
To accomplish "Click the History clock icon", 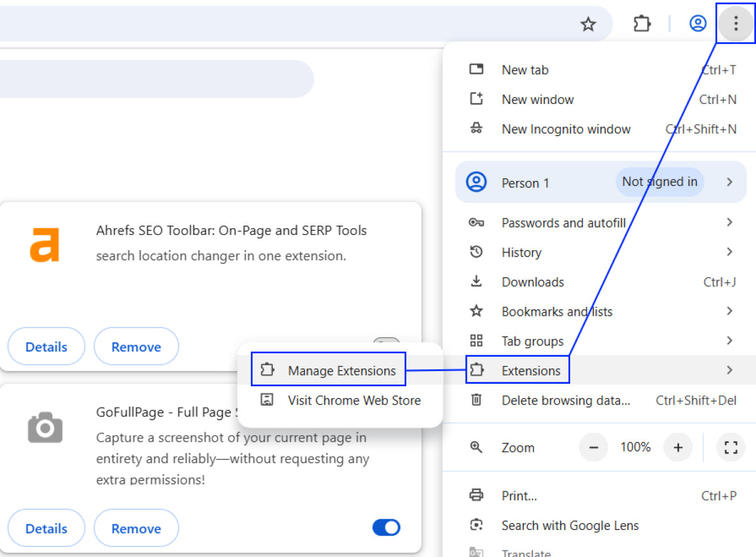I will click(x=477, y=252).
